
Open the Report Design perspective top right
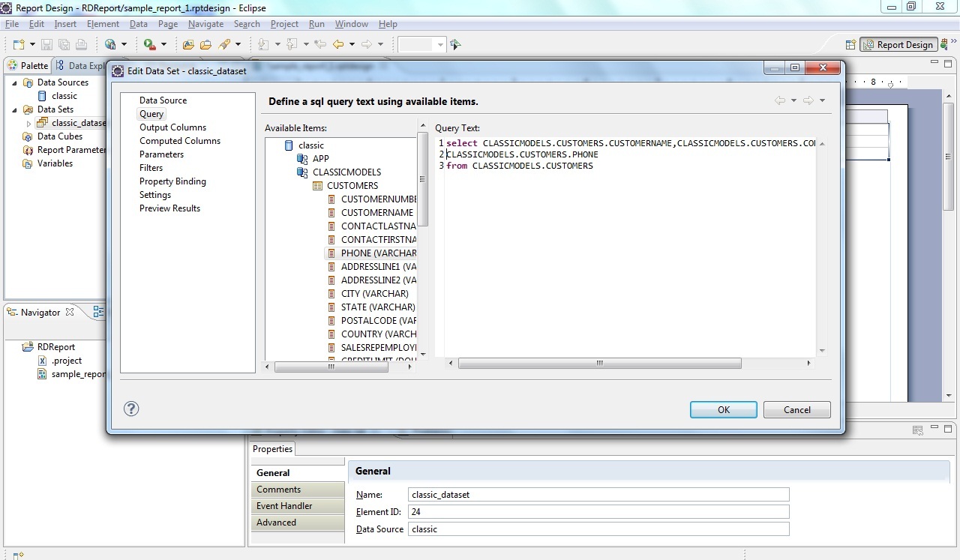pyautogui.click(x=898, y=44)
